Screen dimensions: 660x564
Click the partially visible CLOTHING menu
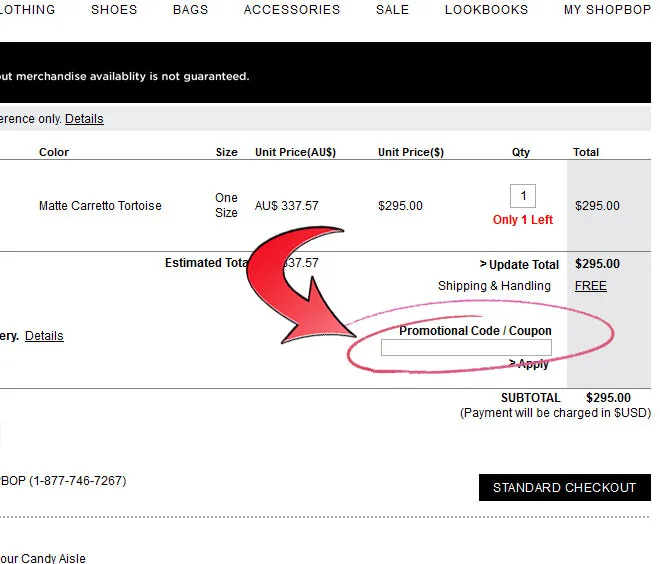(27, 10)
